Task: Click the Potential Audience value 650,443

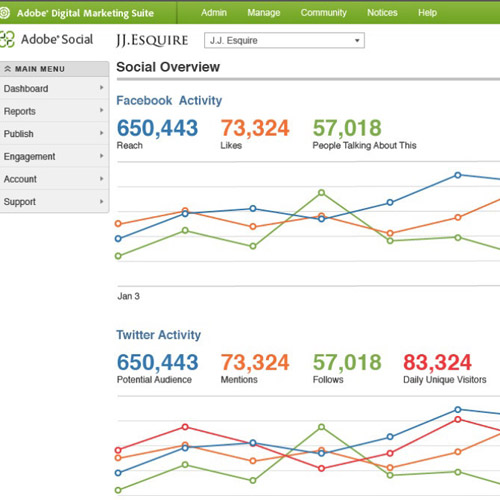Action: 157,362
